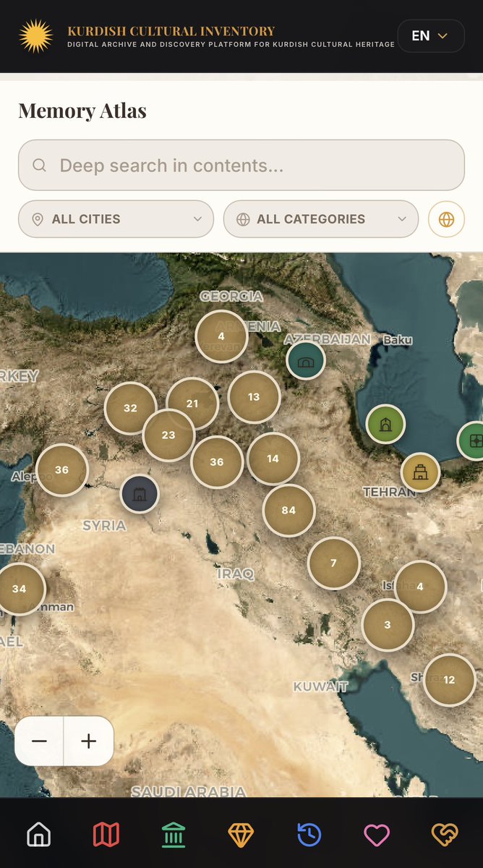Open the 36 cluster between 23 and 14
This screenshot has height=868, width=483.
(x=217, y=462)
